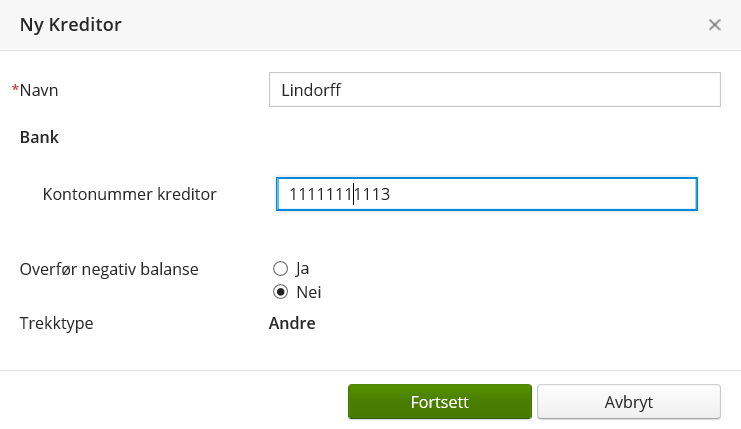
Task: Click the Navn field label
Action: tap(40, 90)
